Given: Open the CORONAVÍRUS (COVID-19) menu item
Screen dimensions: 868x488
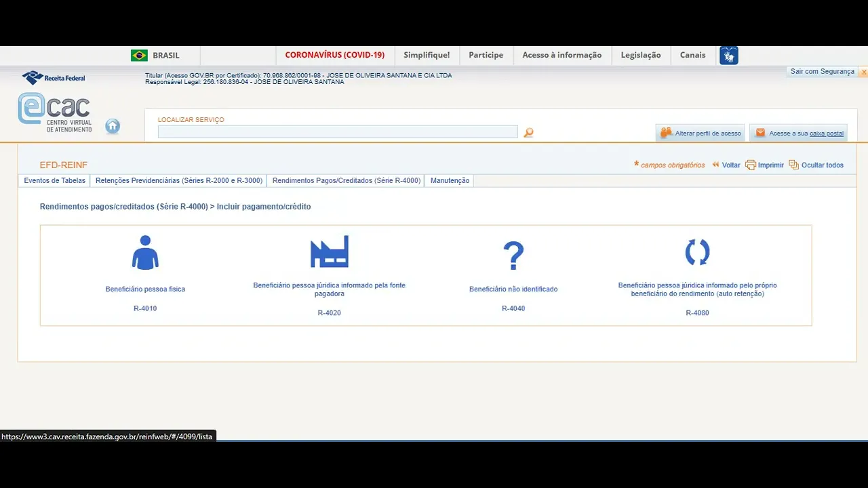Looking at the screenshot, I should pyautogui.click(x=335, y=55).
